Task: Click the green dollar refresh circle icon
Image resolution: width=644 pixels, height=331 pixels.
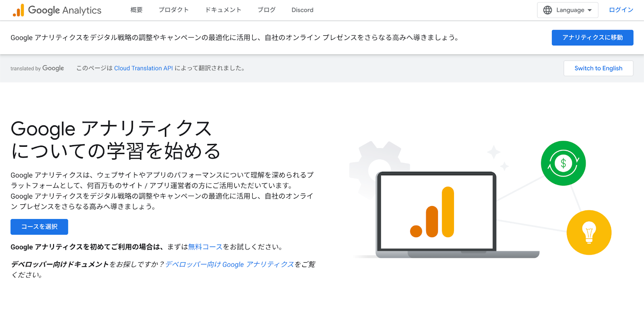Action: pos(563,163)
